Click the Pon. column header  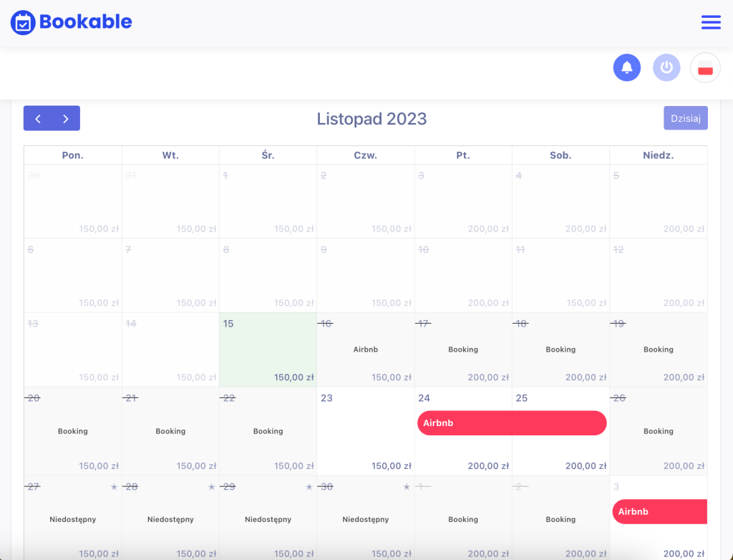click(x=73, y=155)
